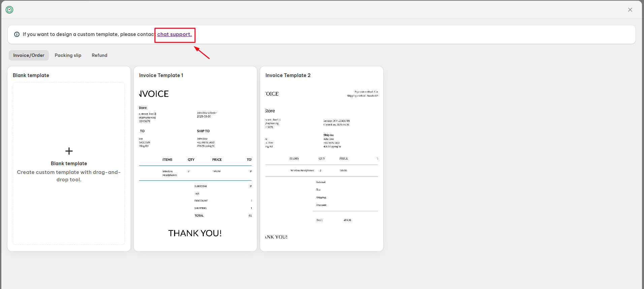Choose the Invoice Template 2 title
The height and width of the screenshot is (289, 644).
point(288,75)
